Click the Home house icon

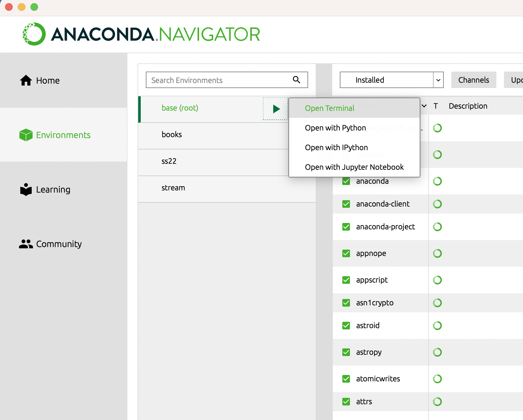tap(26, 80)
